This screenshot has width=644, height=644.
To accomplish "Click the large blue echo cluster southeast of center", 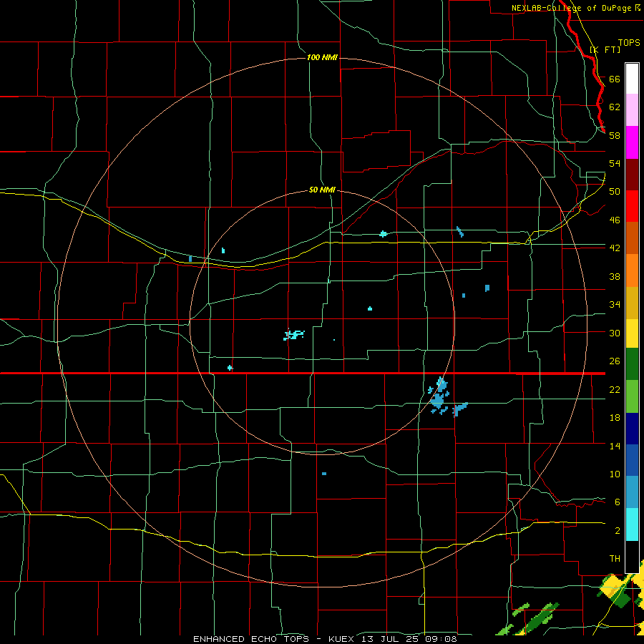I will 439,396.
